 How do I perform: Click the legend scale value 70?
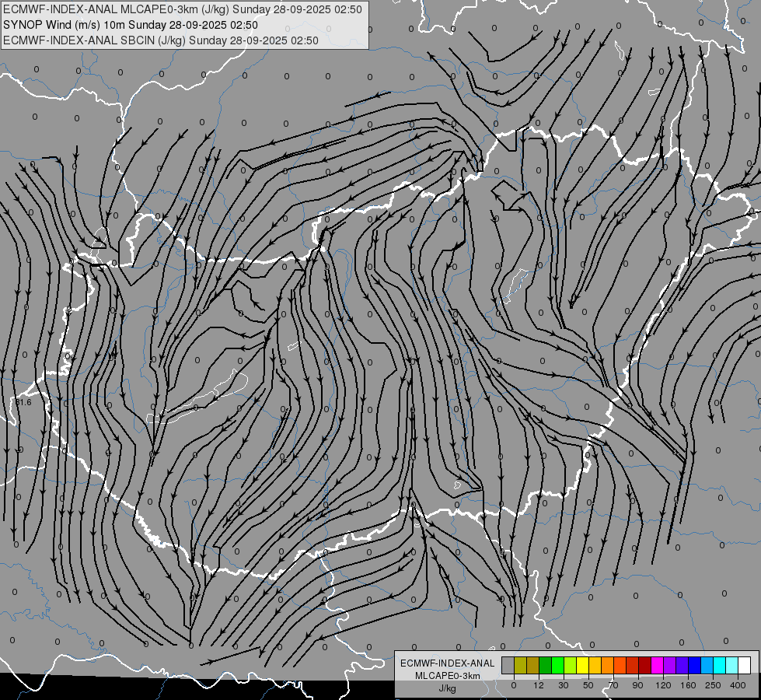613,685
